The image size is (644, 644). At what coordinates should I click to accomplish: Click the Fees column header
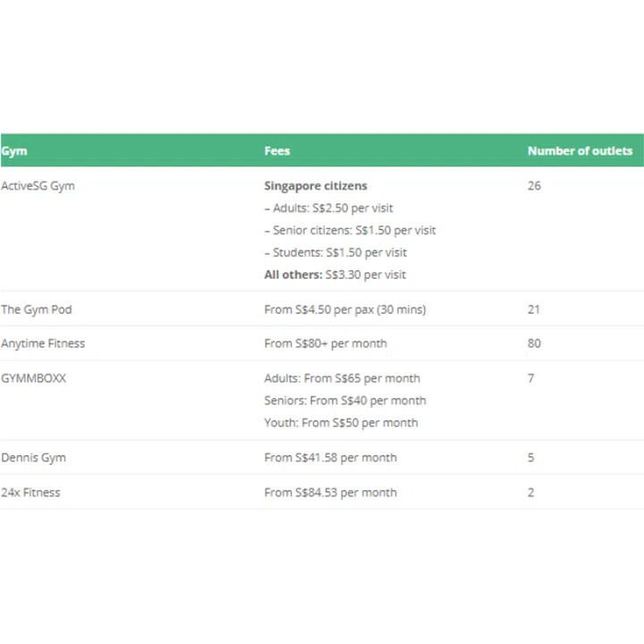pos(277,151)
